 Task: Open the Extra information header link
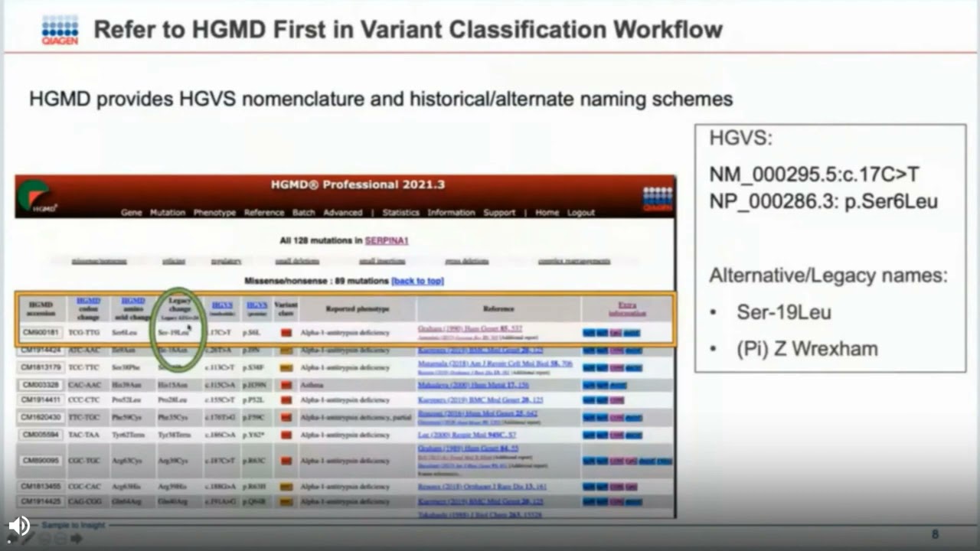(627, 308)
